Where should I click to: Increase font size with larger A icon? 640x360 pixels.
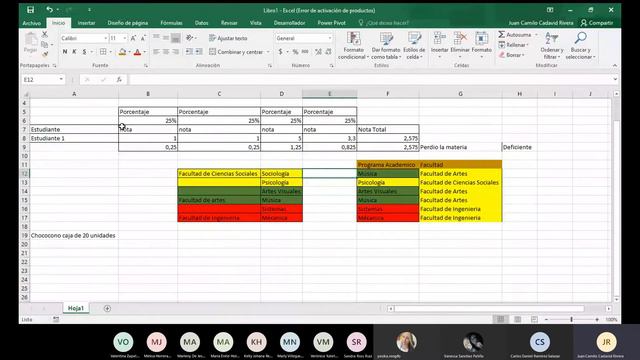point(133,38)
